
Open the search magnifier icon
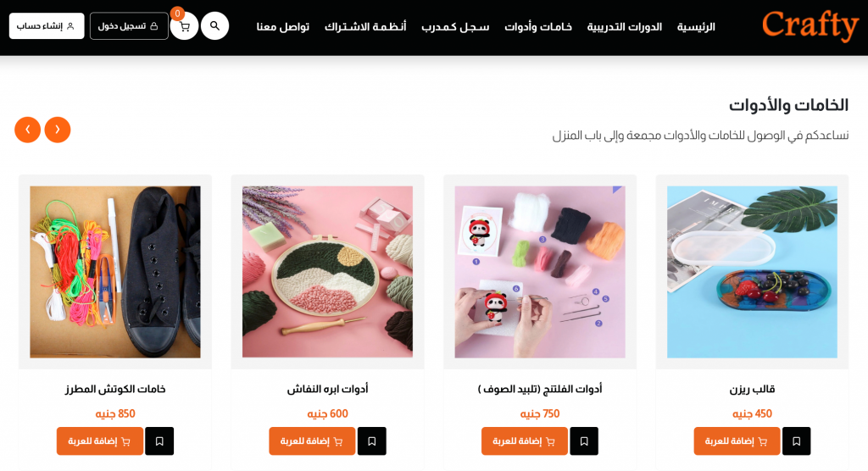(x=214, y=26)
